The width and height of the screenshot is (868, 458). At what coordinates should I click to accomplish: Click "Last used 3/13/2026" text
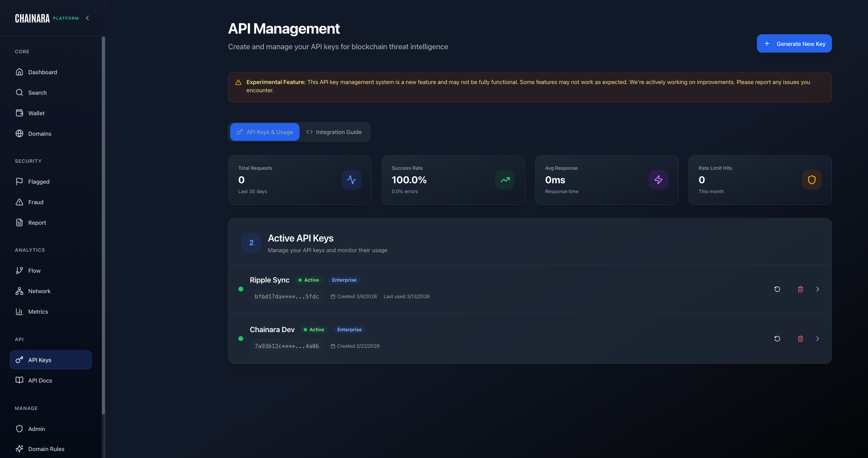click(x=406, y=296)
